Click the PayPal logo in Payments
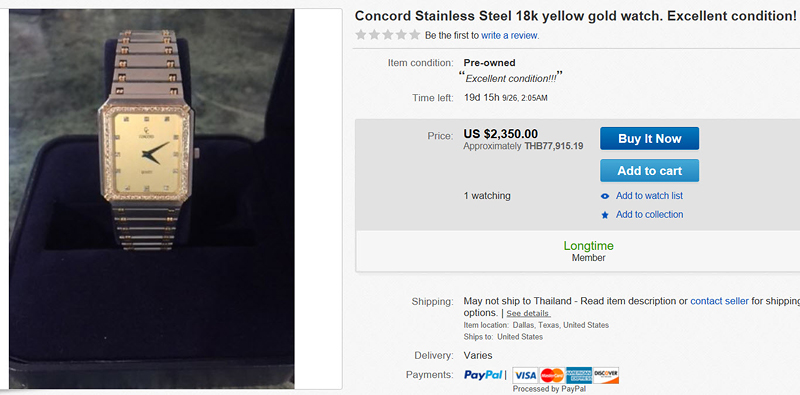The width and height of the screenshot is (800, 395). 483,375
